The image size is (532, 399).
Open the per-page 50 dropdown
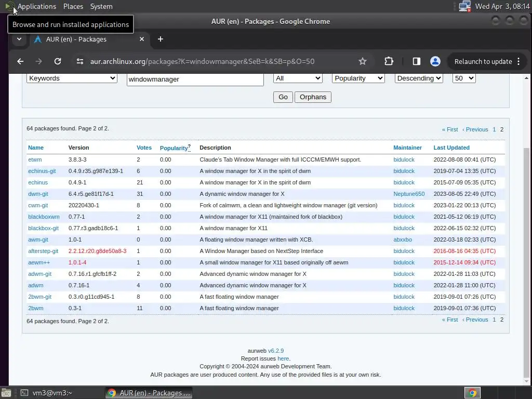click(464, 78)
